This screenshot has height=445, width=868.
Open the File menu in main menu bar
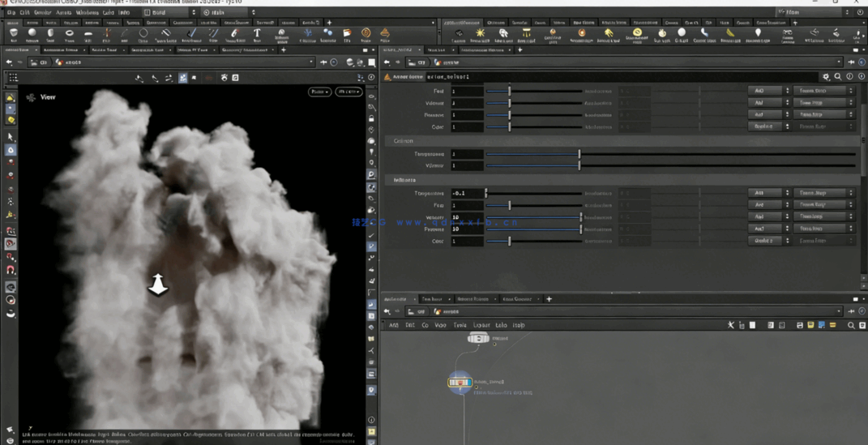tap(11, 12)
